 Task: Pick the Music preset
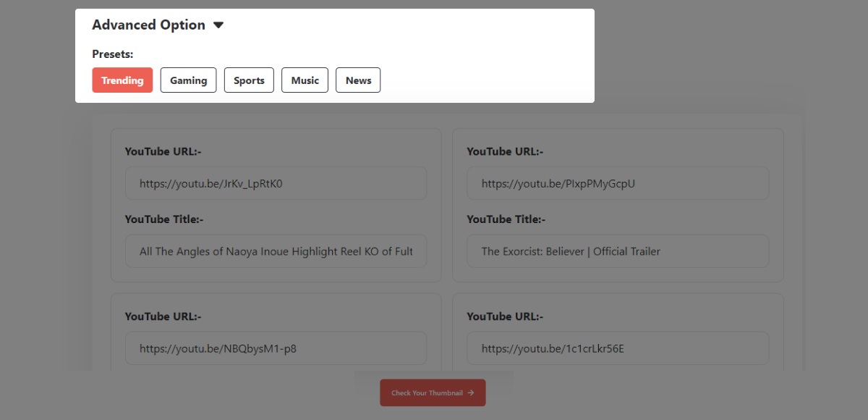(305, 80)
